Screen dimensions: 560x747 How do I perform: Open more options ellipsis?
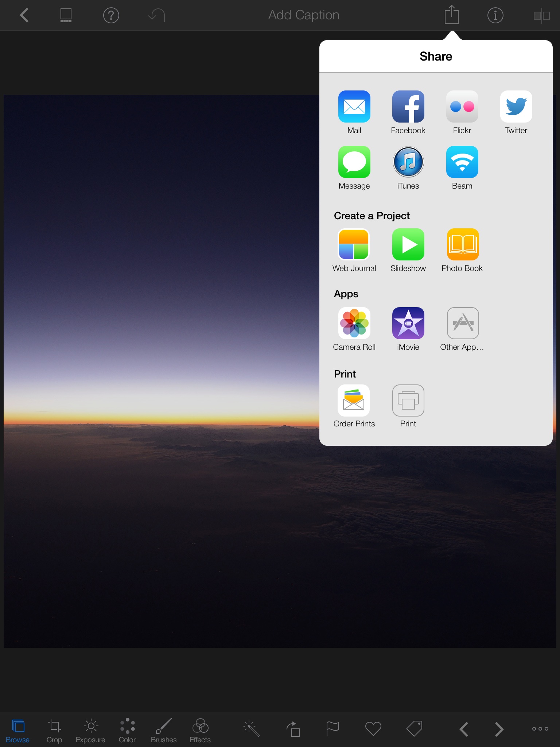[x=540, y=729]
